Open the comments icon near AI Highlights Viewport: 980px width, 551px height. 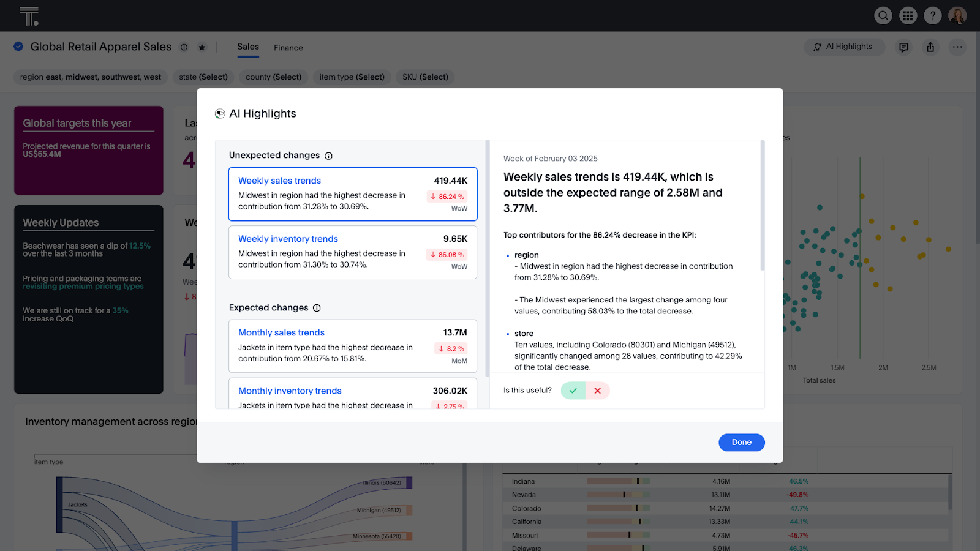point(903,47)
